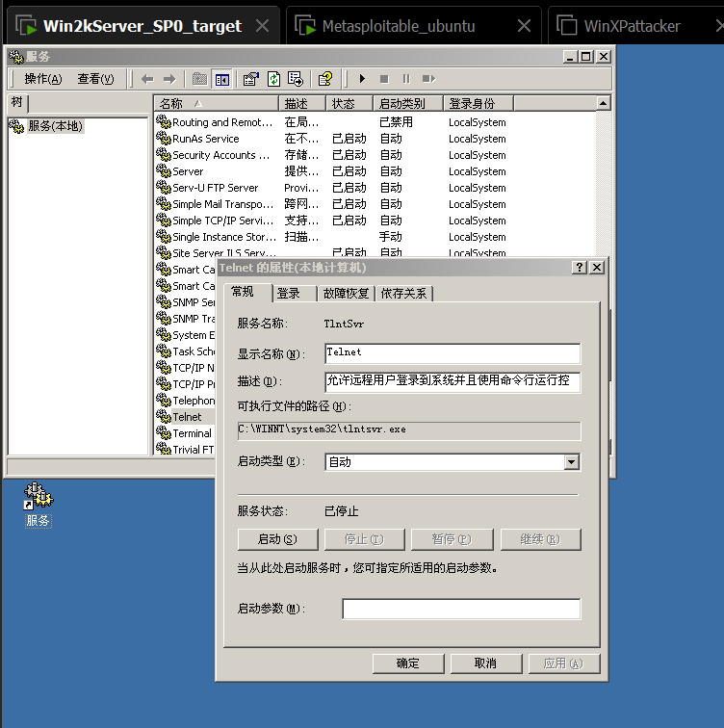This screenshot has height=728, width=724.
Task: Click the services list scroll up arrow
Action: coord(603,103)
